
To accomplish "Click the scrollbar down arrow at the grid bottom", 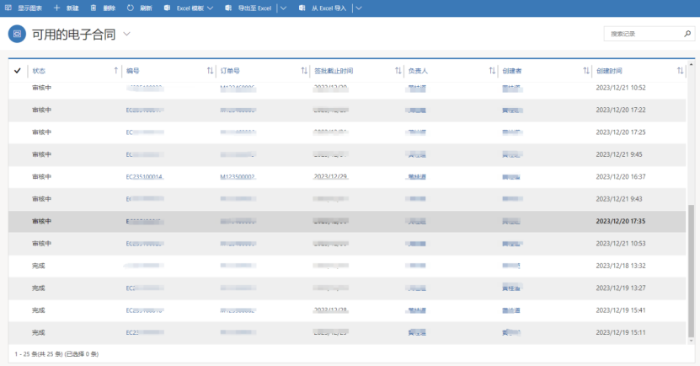I will tap(691, 341).
